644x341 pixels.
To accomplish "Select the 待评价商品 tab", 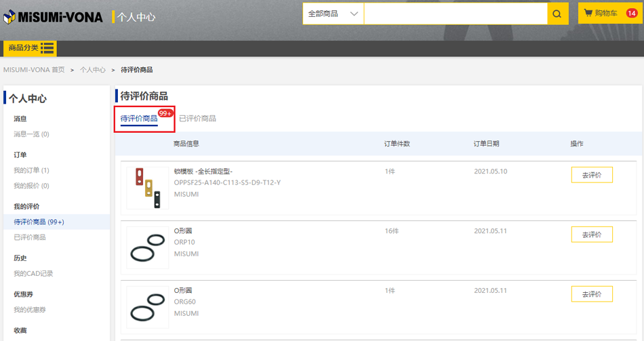I will (x=139, y=119).
